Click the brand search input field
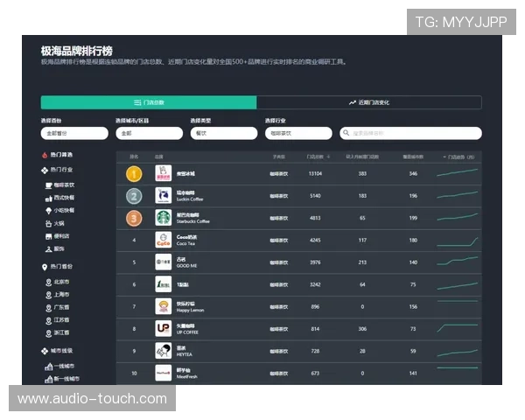Image resolution: width=525 pixels, height=420 pixels. [x=410, y=133]
